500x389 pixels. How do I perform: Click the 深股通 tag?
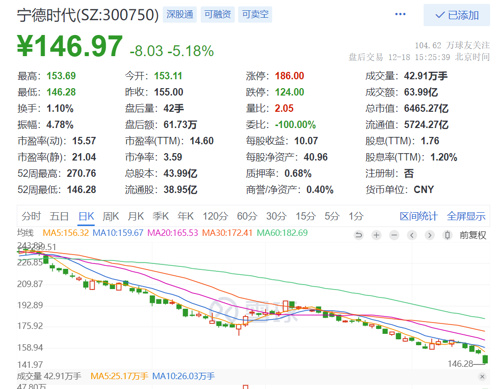(x=180, y=14)
